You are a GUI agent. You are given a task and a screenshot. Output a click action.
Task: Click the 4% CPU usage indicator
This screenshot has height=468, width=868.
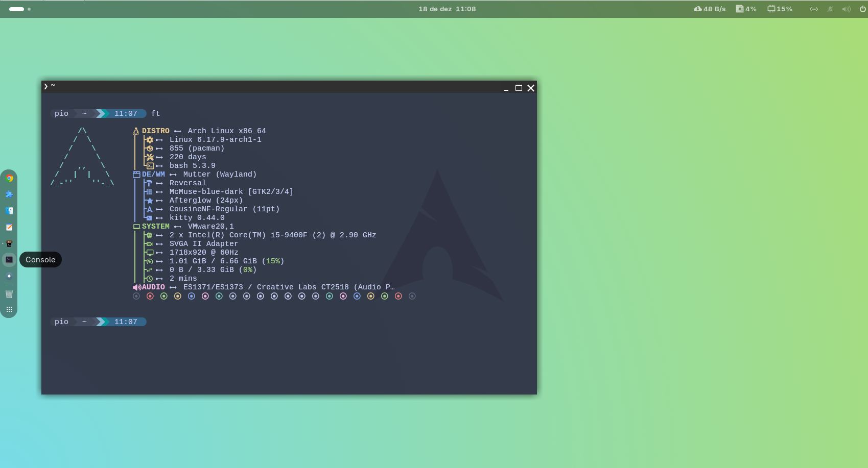click(746, 9)
